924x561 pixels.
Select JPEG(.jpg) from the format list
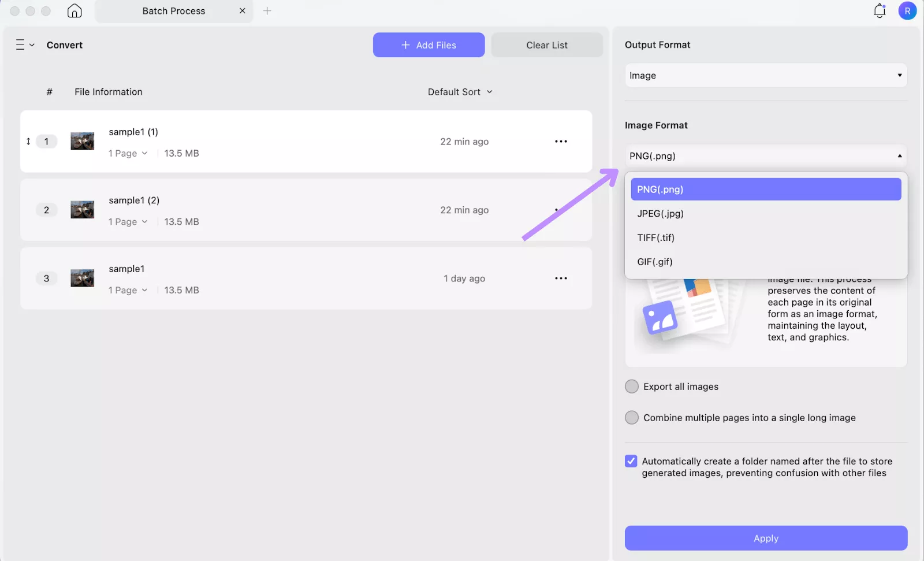pyautogui.click(x=660, y=213)
